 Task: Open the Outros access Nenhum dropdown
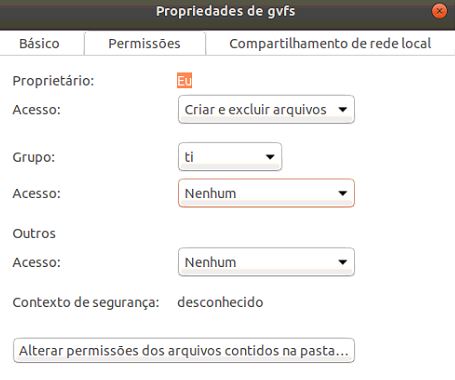(x=266, y=262)
